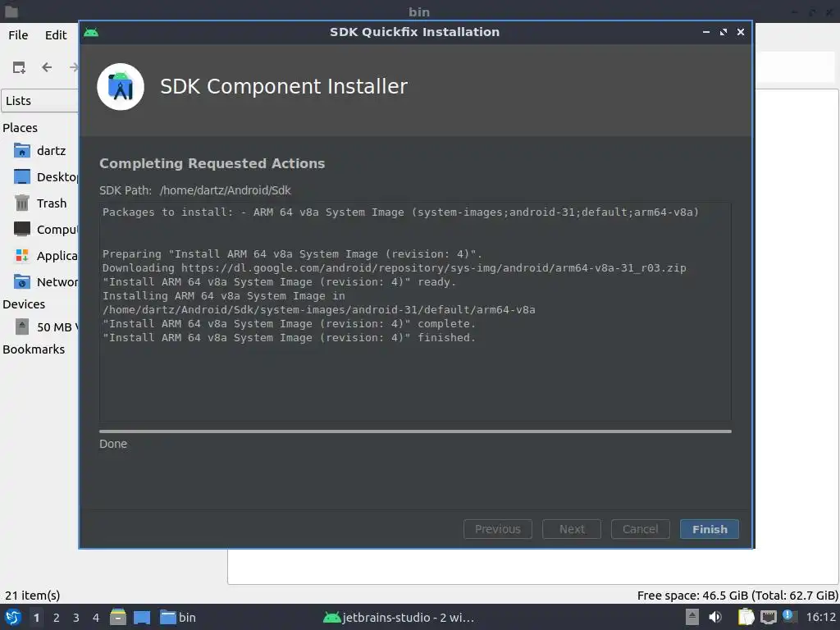Open the Edit menu in the file manager
Viewport: 840px width, 630px height.
(x=56, y=34)
